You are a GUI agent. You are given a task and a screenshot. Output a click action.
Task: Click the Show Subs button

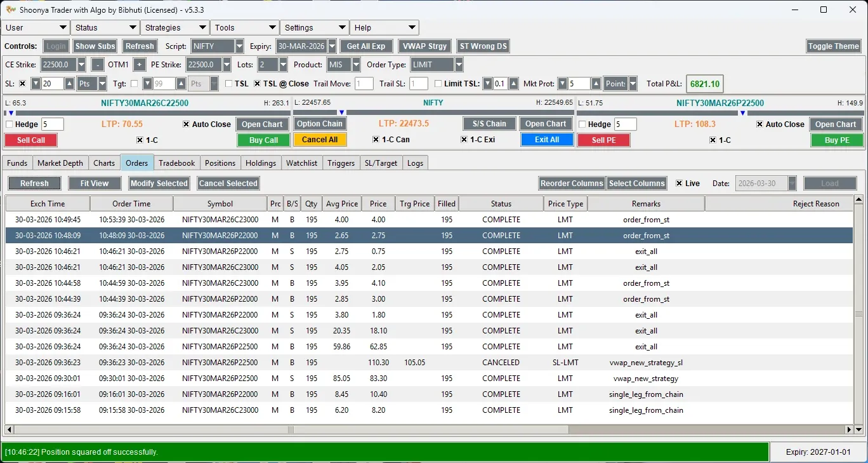tap(95, 46)
